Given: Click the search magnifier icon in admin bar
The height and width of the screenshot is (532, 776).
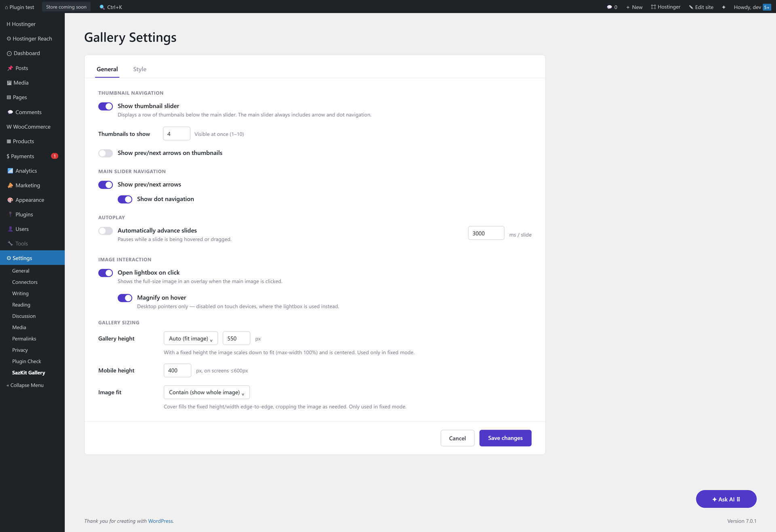Looking at the screenshot, I should [x=102, y=7].
